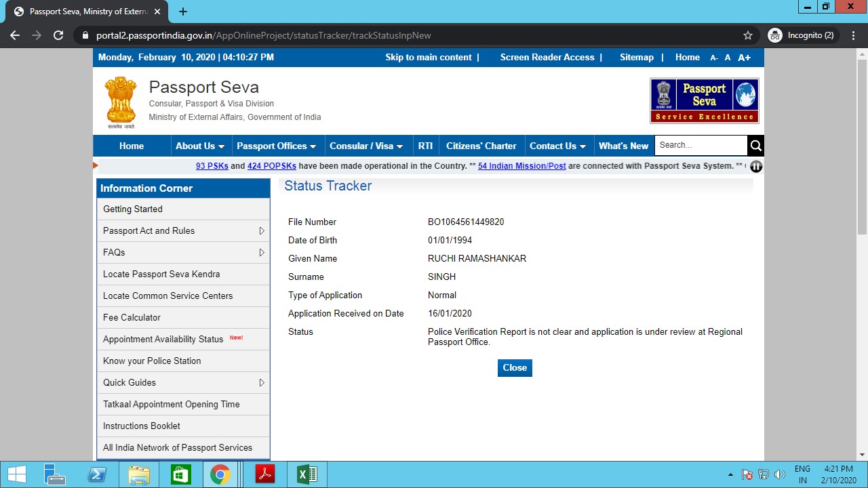
Task: Open File Explorer from the taskbar
Action: [x=139, y=474]
